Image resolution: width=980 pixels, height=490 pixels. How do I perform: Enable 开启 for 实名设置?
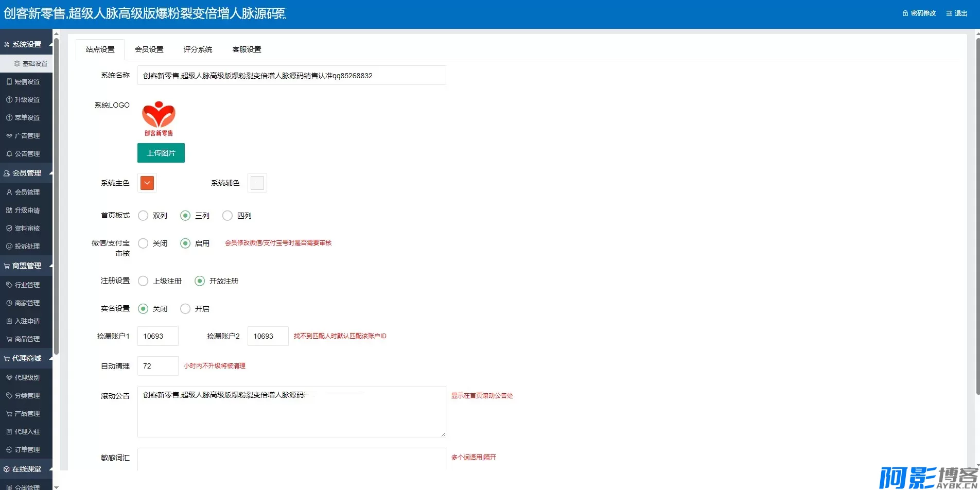185,309
